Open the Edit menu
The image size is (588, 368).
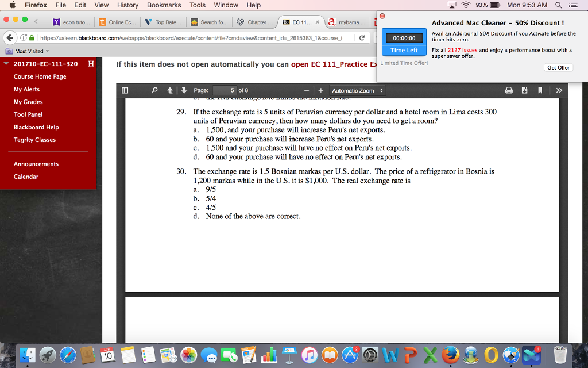(x=80, y=5)
